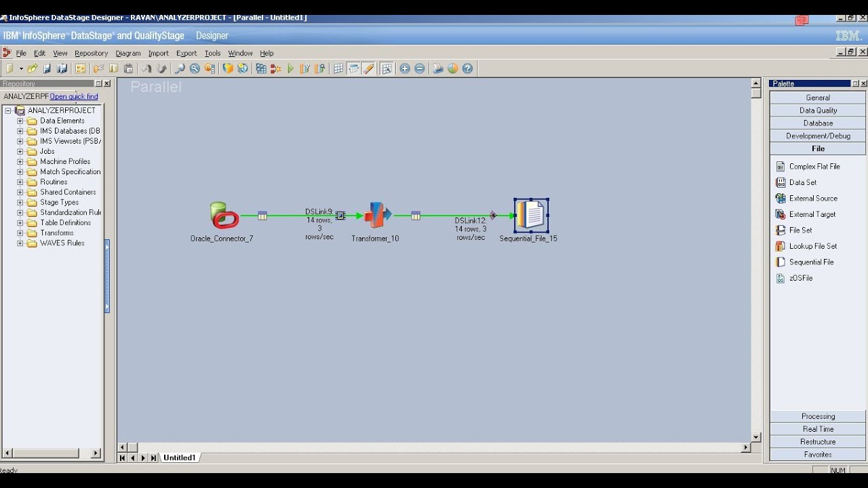This screenshot has height=488, width=868.
Task: Pick External Target stage from palette
Action: (812, 214)
